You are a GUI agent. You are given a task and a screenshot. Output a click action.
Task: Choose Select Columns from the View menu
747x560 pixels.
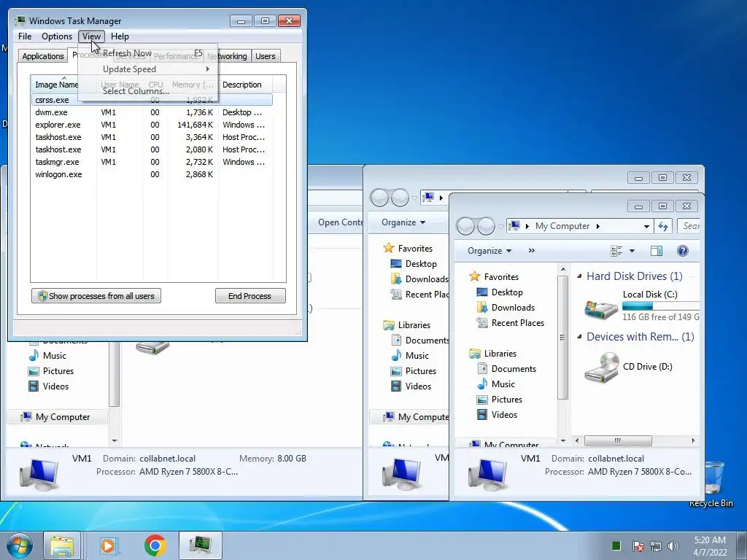click(147, 91)
